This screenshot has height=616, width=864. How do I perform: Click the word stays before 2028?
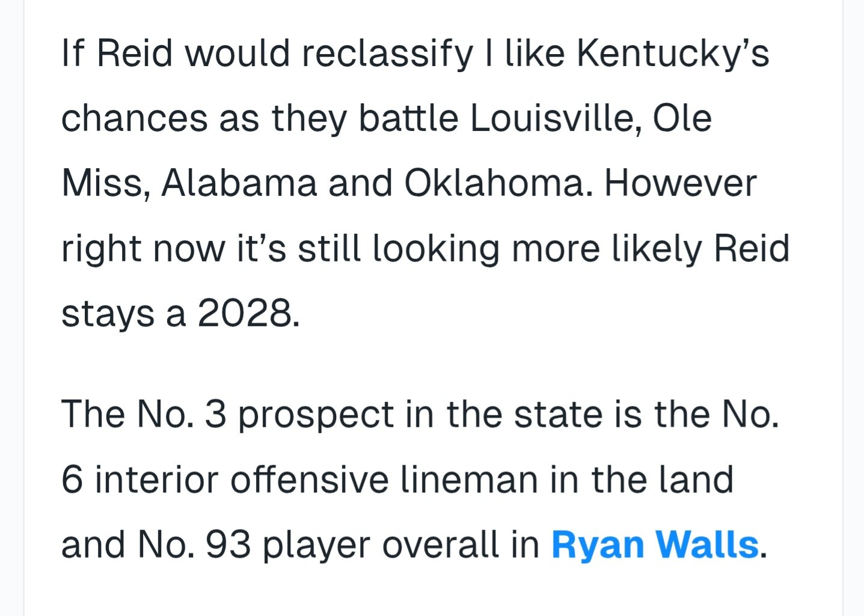click(108, 313)
